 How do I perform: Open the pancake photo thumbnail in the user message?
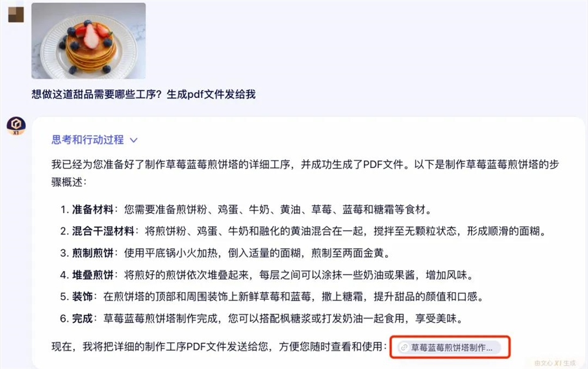[x=89, y=41]
